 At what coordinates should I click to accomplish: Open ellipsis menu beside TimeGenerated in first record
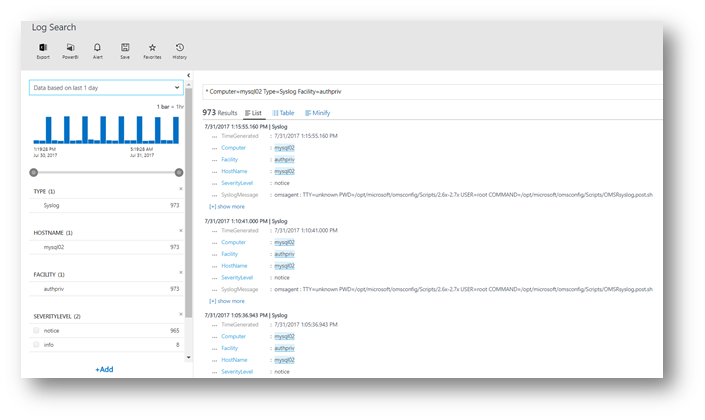coord(214,136)
